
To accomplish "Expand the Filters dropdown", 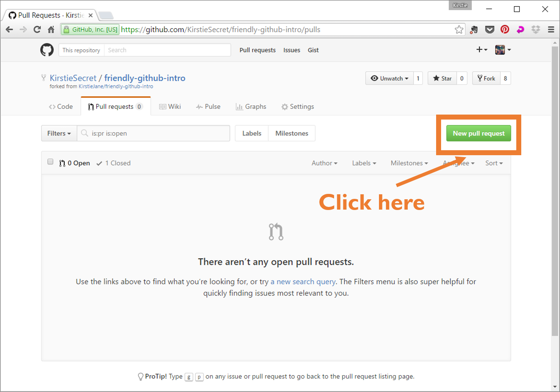I will point(59,133).
